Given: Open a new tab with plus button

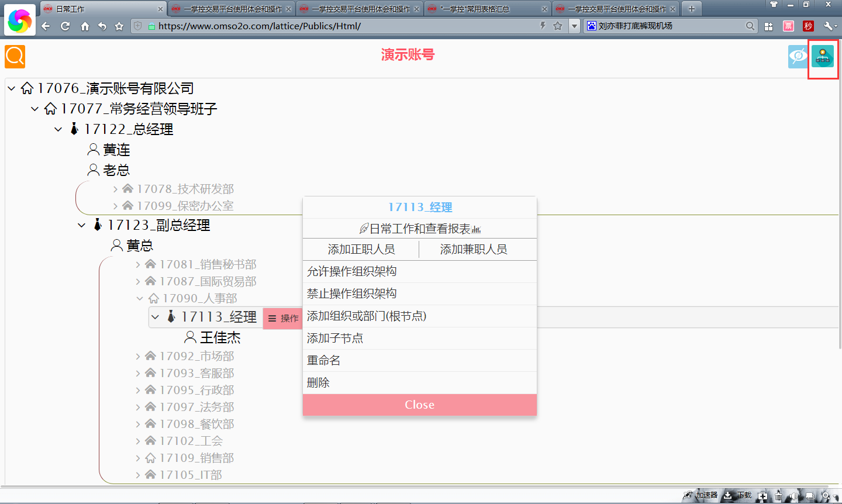Looking at the screenshot, I should [x=692, y=9].
